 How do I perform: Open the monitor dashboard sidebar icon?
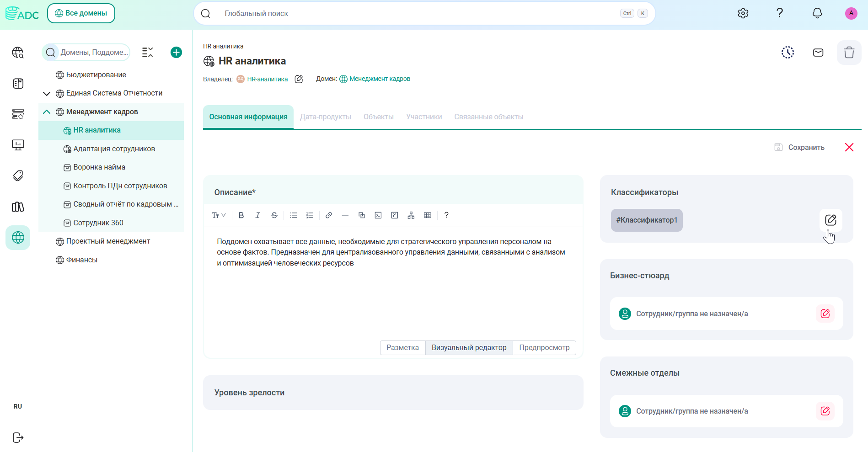[18, 145]
